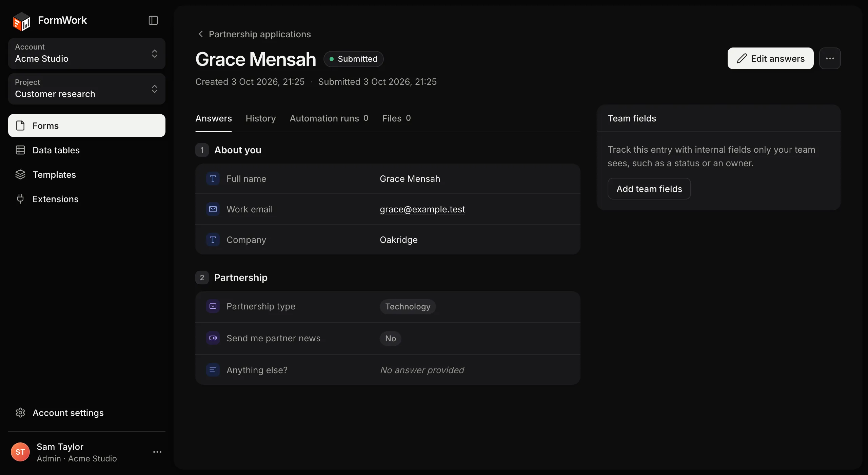Click the Company text field icon
Image resolution: width=868 pixels, height=475 pixels.
[x=213, y=240]
